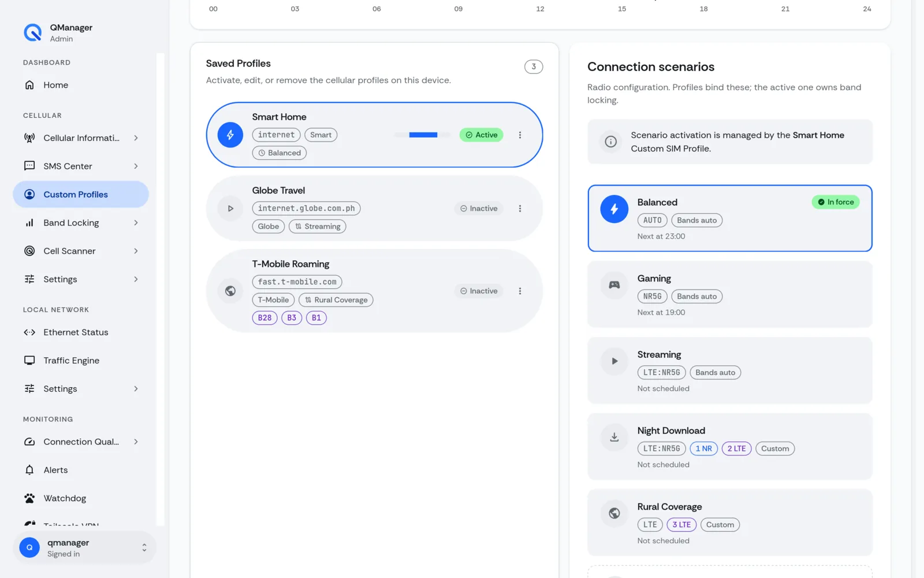The image size is (924, 578).
Task: Toggle T-Mobile Roaming Inactive status badge
Action: 479,291
